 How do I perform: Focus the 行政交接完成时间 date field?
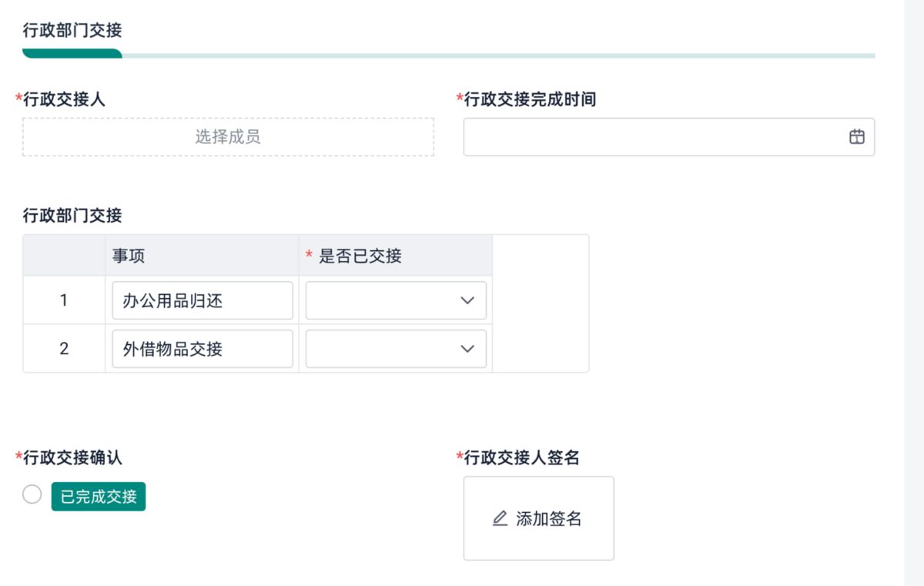coord(654,137)
